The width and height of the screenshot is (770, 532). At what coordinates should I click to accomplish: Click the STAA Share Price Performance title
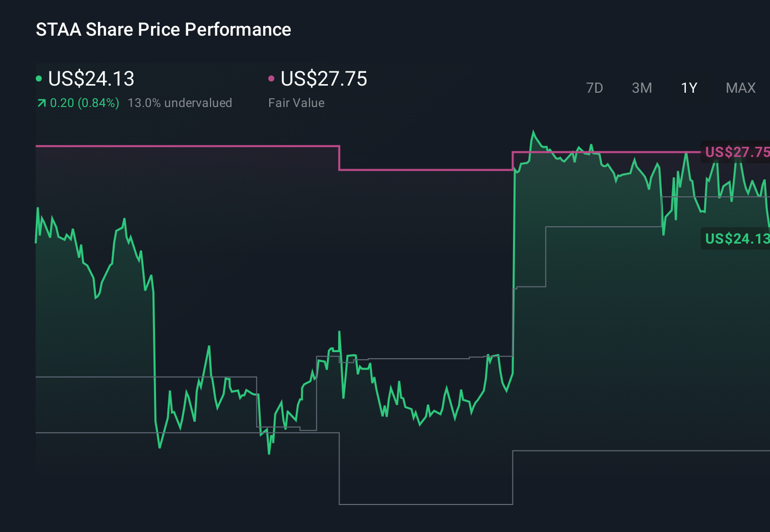tap(163, 30)
